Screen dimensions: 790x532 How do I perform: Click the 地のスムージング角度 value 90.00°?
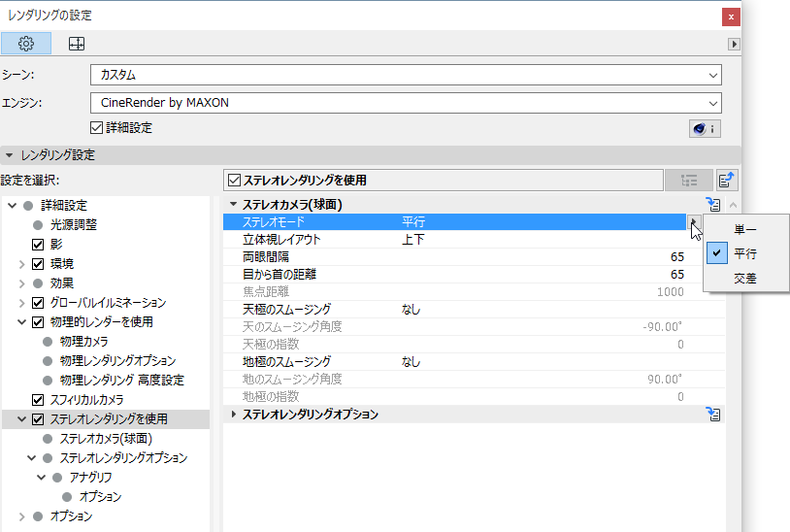tap(665, 380)
